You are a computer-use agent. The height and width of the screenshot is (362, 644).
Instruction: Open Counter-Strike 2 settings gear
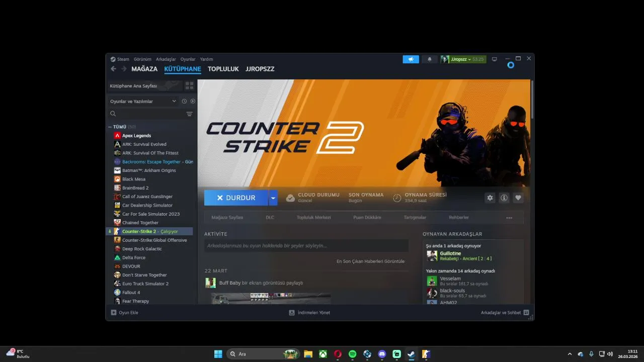(x=490, y=198)
